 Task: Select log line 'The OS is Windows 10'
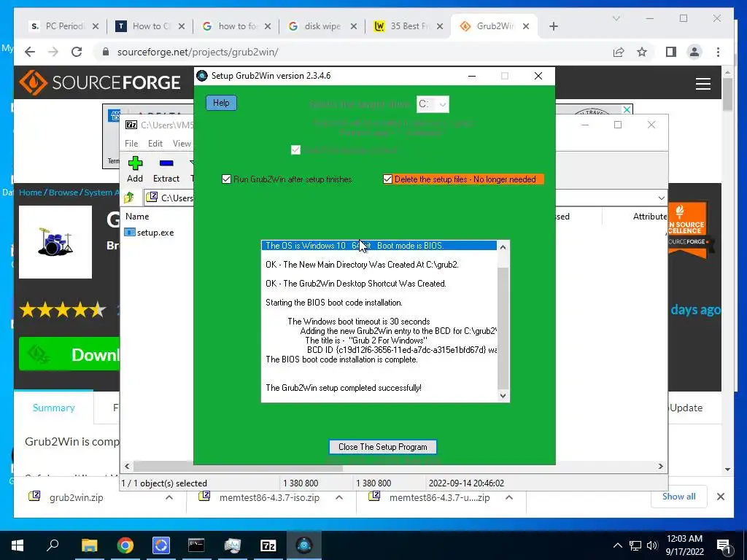[x=379, y=245]
